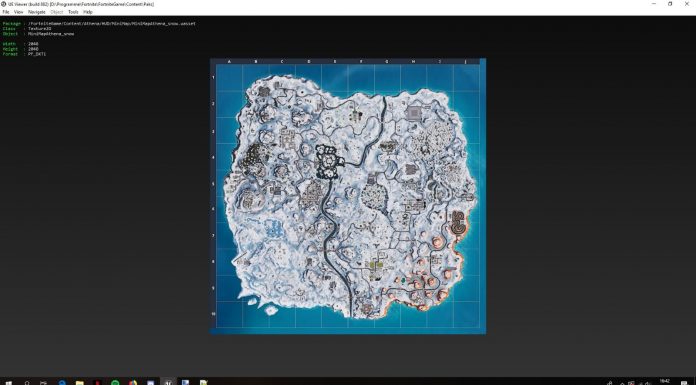Click the taskbar clock

[x=664, y=382]
